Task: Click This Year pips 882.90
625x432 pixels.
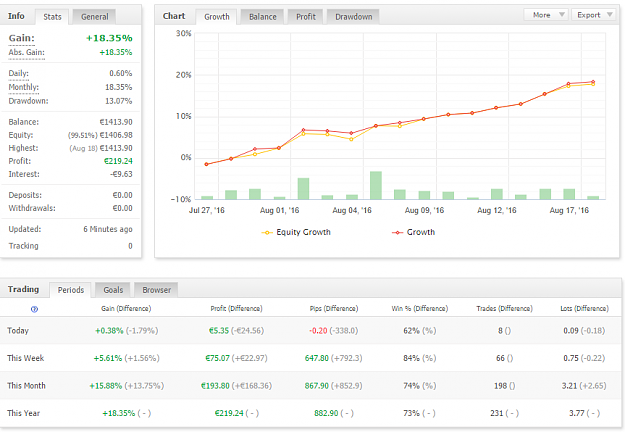Action: point(326,413)
